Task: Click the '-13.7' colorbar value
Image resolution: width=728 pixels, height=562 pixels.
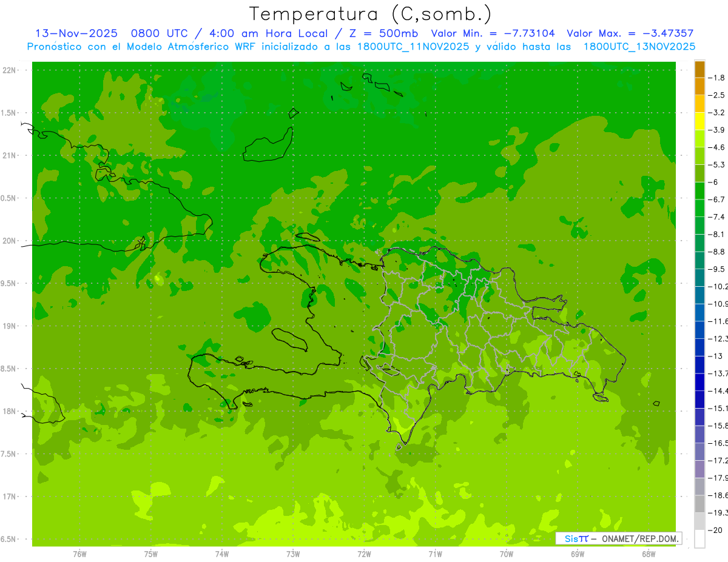Action: (x=718, y=373)
